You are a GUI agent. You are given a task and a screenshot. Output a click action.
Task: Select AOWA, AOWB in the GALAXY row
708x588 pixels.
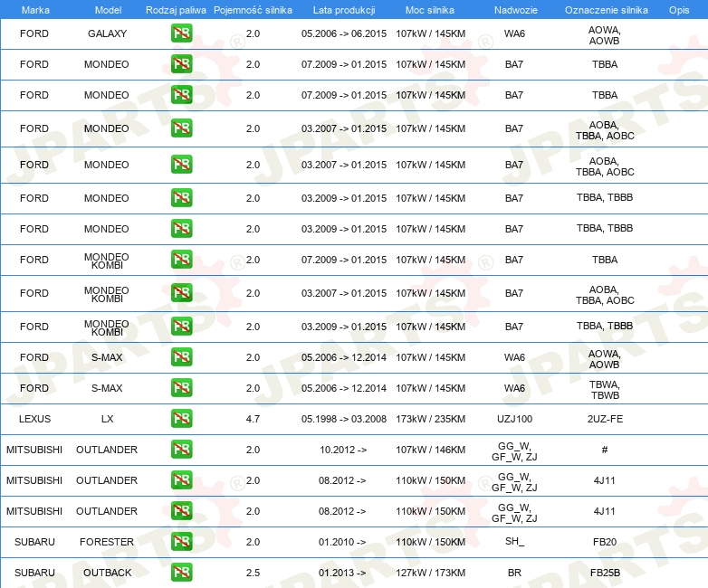tap(604, 35)
